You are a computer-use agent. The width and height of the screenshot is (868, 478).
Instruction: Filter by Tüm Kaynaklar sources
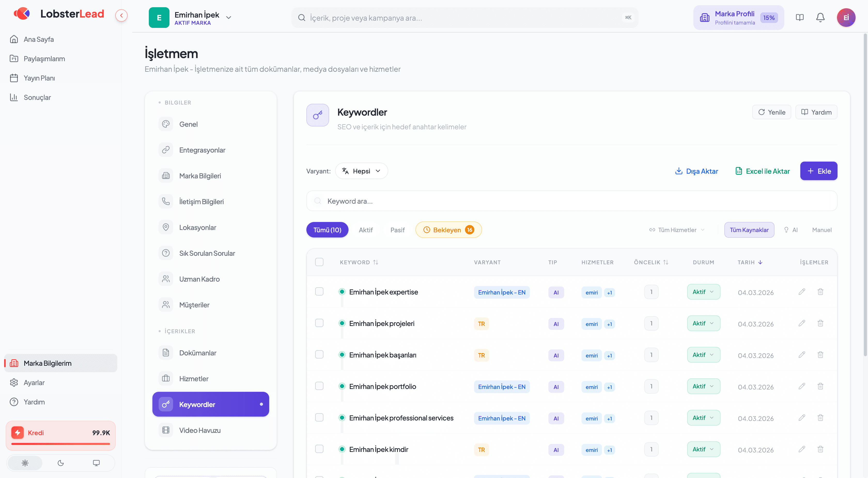click(x=749, y=230)
